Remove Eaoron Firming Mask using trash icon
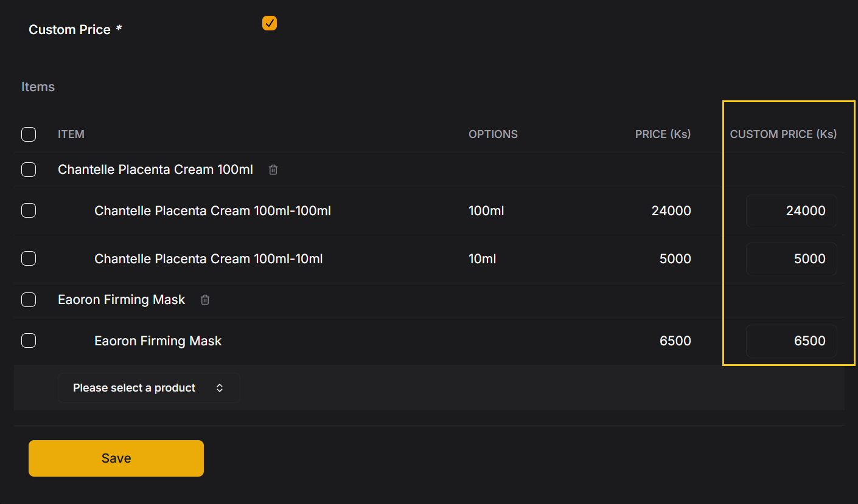The height and width of the screenshot is (504, 858). (x=205, y=300)
